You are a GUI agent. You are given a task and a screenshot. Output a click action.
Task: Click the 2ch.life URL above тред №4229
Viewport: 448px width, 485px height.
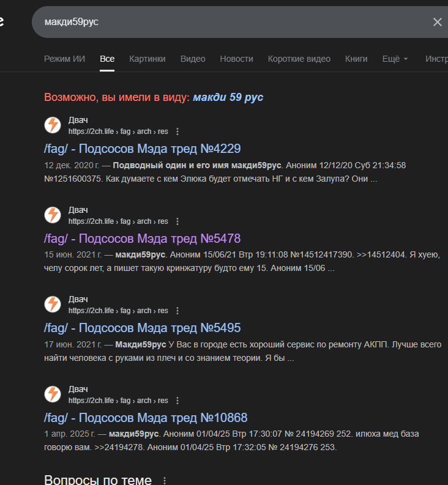[x=118, y=131]
